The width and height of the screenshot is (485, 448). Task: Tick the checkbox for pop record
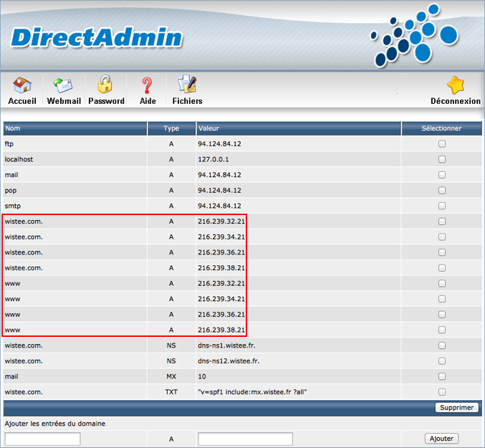tap(442, 190)
